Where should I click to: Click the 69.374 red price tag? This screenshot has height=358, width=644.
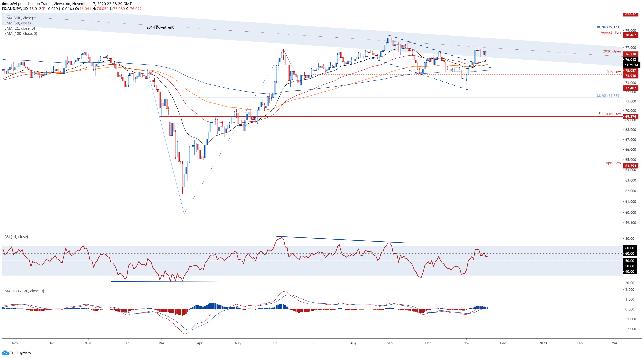631,116
